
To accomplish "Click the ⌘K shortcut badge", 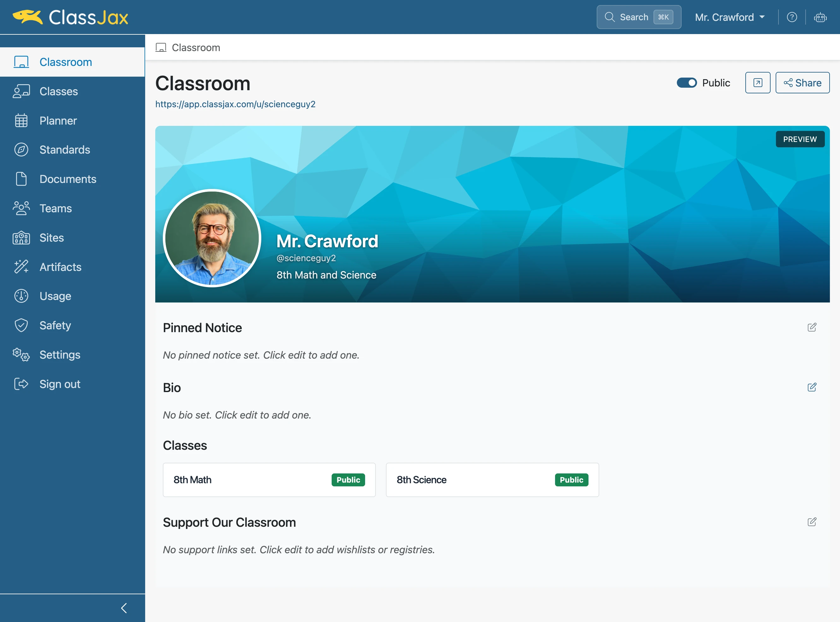I will 663,17.
